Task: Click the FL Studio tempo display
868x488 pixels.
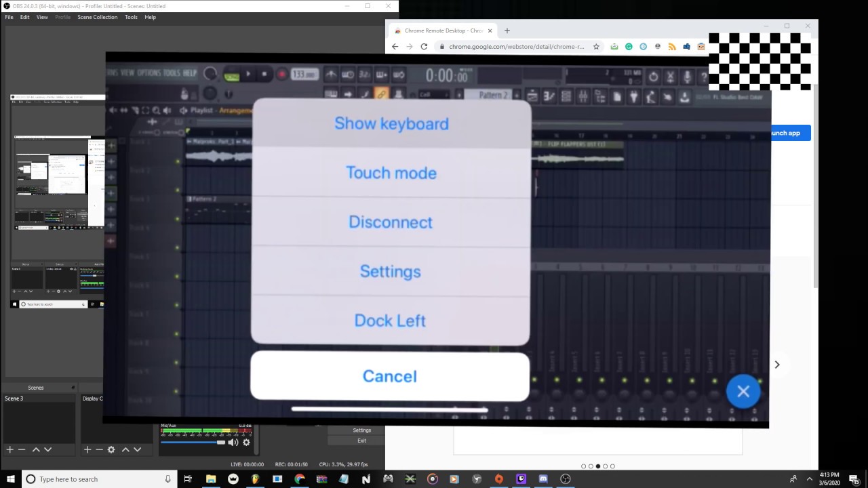Action: pos(304,75)
